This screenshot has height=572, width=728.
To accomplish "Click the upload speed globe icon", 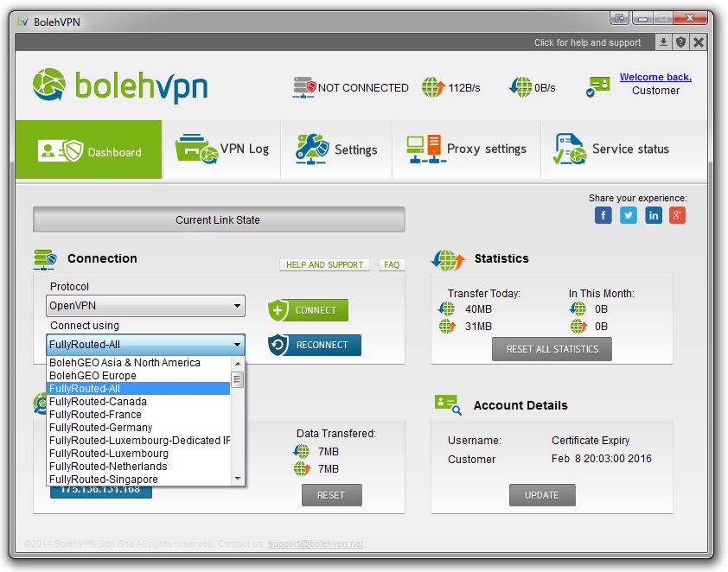I will point(433,87).
